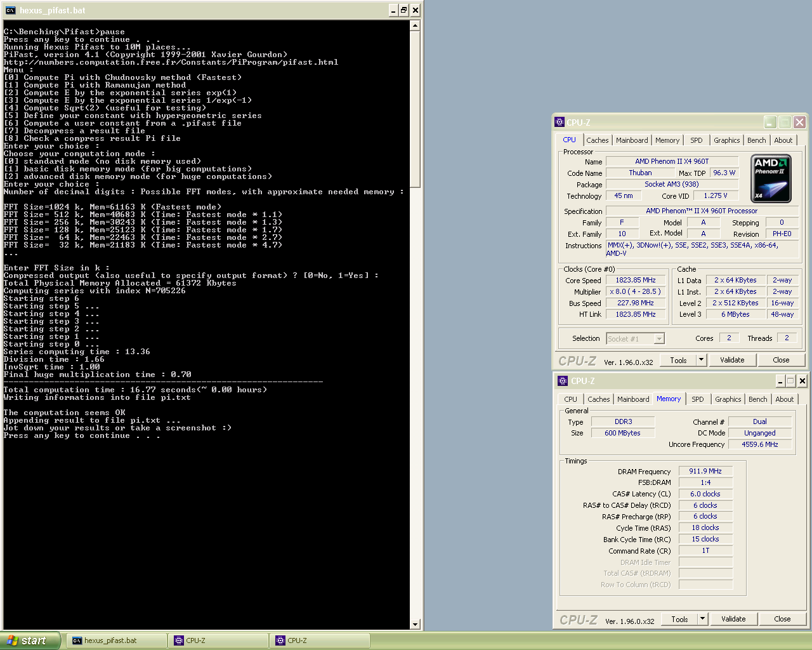Click Tools button in bottom CPU-Z
Viewport: 812px width, 650px height.
(x=679, y=619)
